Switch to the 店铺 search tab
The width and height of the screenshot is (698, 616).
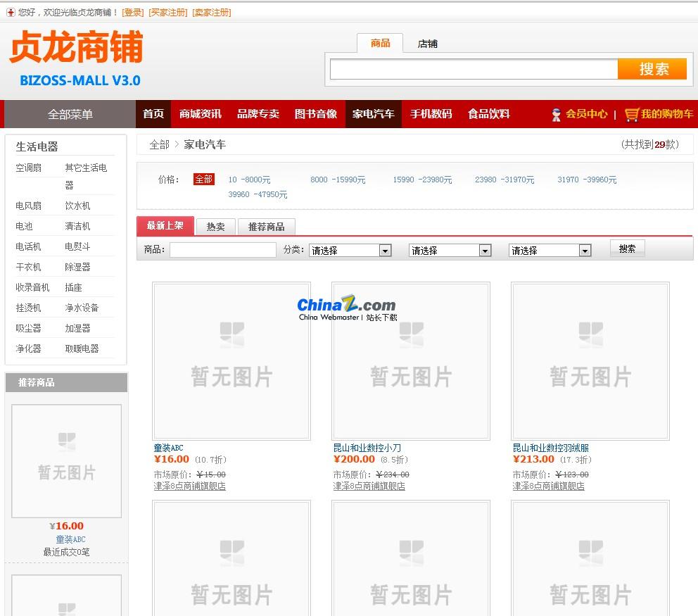coord(426,43)
